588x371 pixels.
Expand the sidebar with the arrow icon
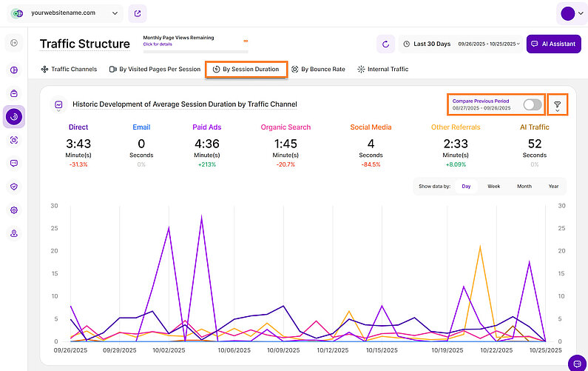tap(14, 43)
